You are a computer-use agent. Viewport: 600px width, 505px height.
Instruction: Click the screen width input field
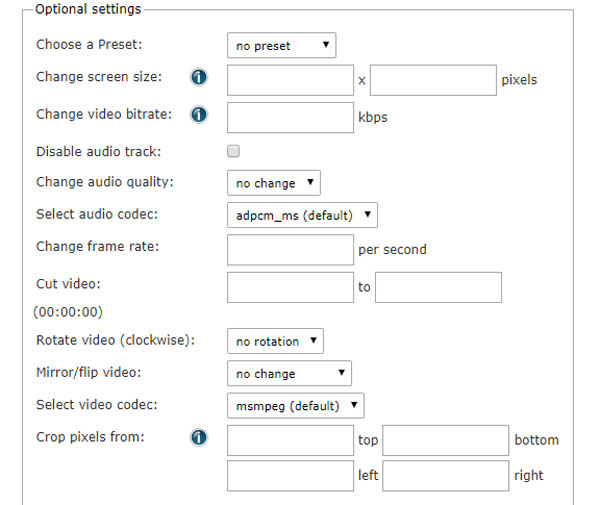coord(290,80)
